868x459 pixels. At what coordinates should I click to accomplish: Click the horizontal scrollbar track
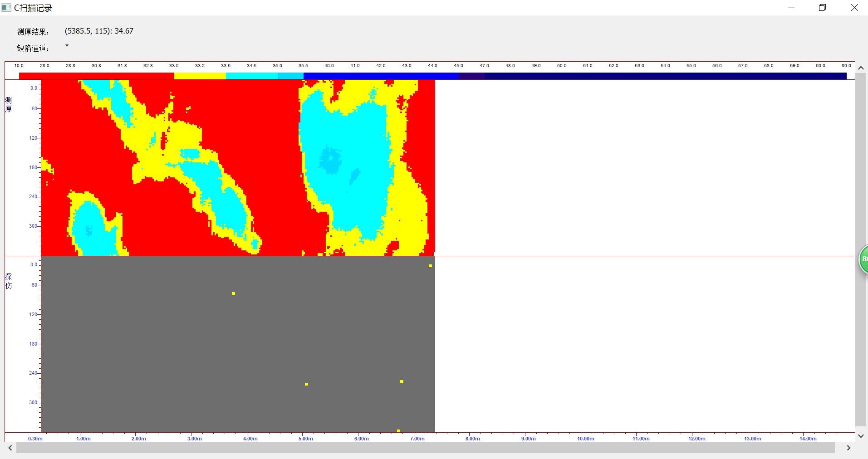(425, 448)
